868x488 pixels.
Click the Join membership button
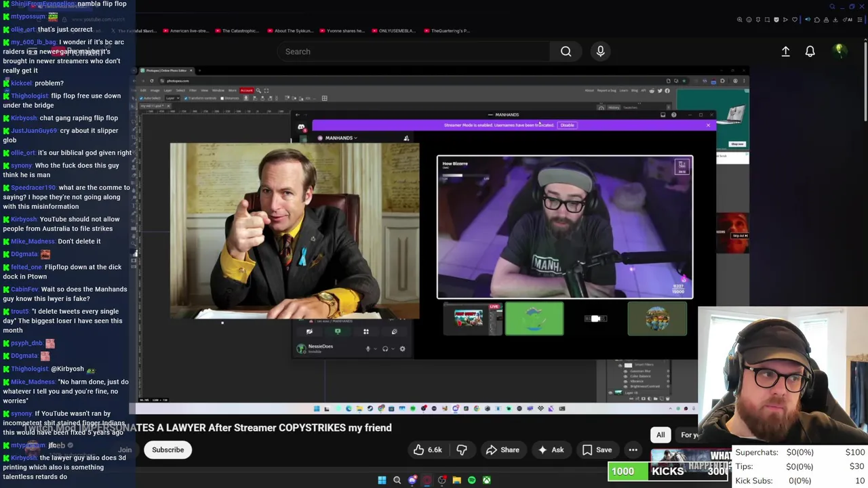pyautogui.click(x=125, y=450)
